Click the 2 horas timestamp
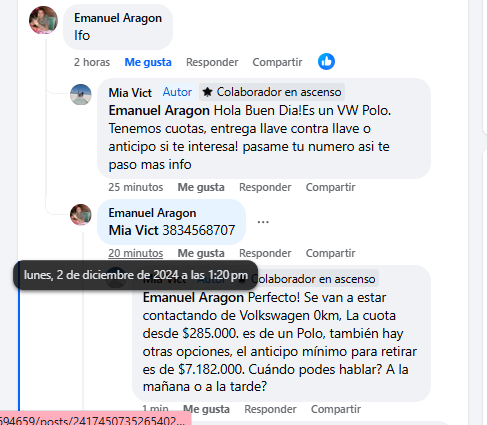The width and height of the screenshot is (487, 425). (92, 62)
